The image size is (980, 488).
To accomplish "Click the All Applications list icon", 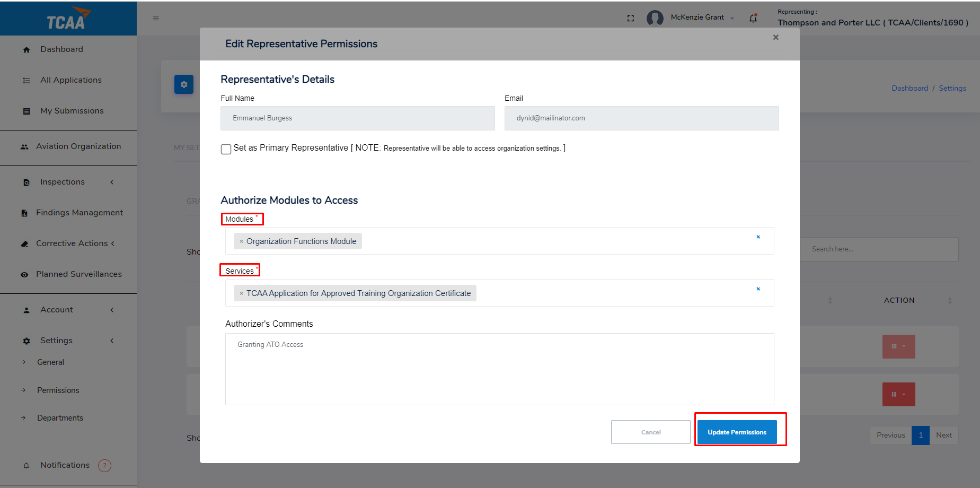I will click(27, 81).
